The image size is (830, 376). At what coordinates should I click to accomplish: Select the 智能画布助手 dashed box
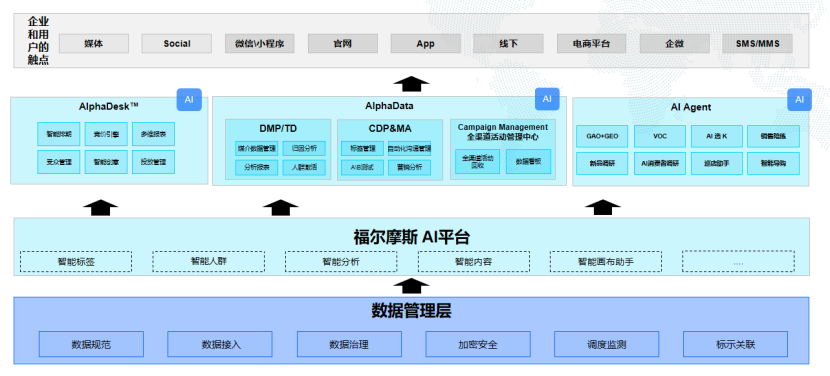point(606,262)
